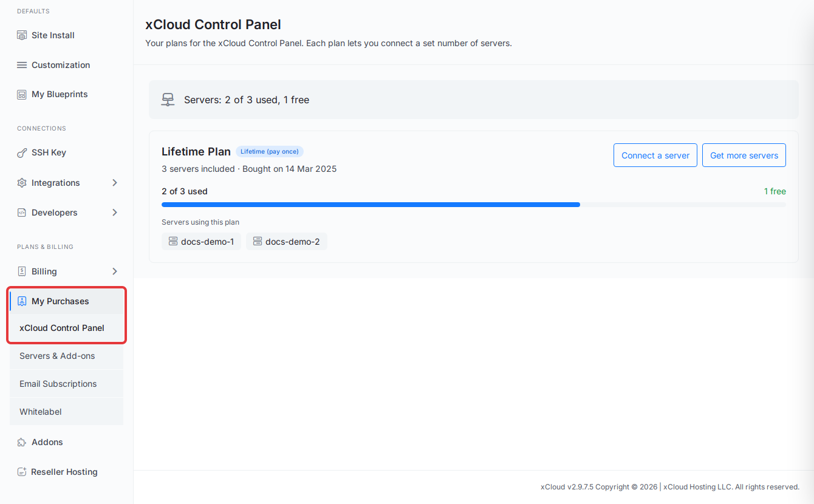The height and width of the screenshot is (504, 814).
Task: Click 'Servers: 2 of 3 used, 1 free'
Action: 247,100
